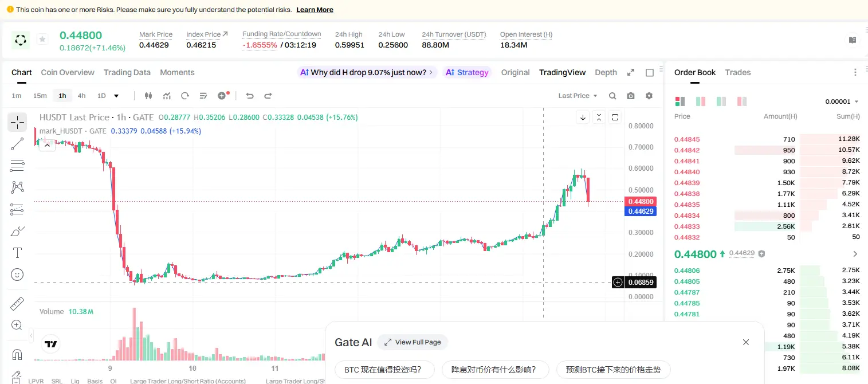Click the plus button at 0.06859 price label
This screenshot has width=868, height=384.
(618, 282)
